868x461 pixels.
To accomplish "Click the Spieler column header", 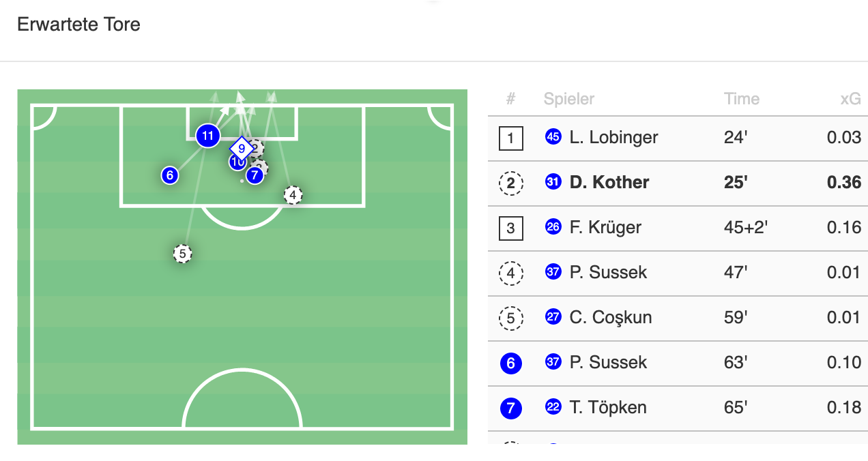I will (569, 99).
